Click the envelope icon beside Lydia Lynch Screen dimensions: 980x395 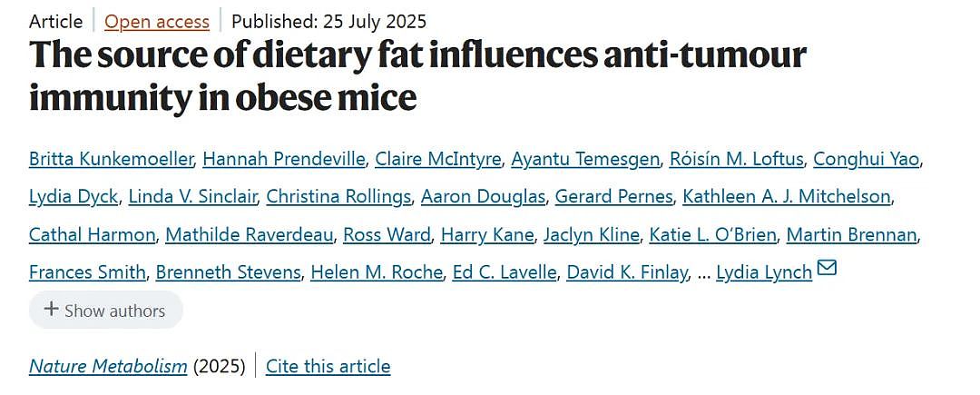[827, 269]
